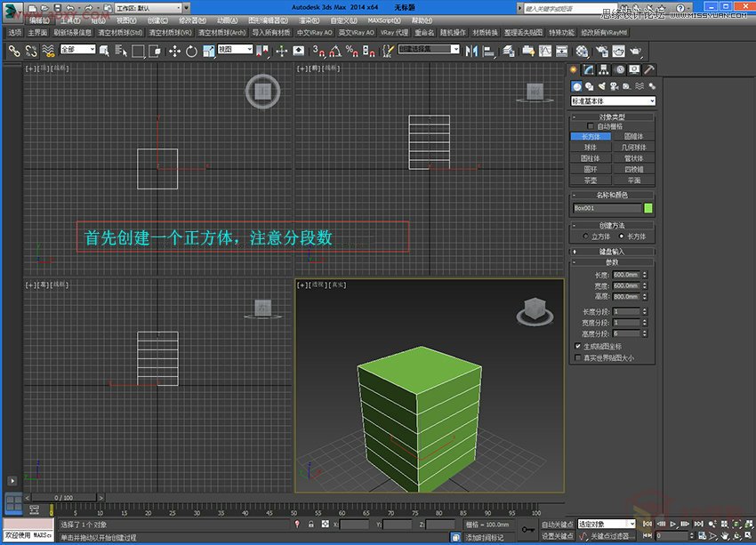Click the Mirror tool icon

(470, 52)
